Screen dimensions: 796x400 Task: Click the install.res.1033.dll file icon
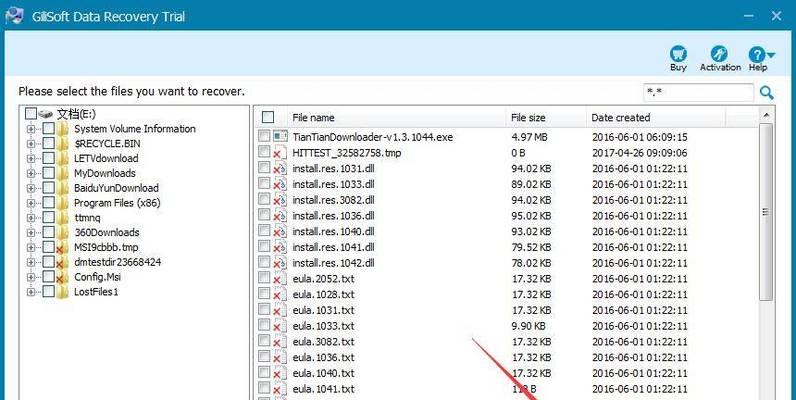click(280, 184)
